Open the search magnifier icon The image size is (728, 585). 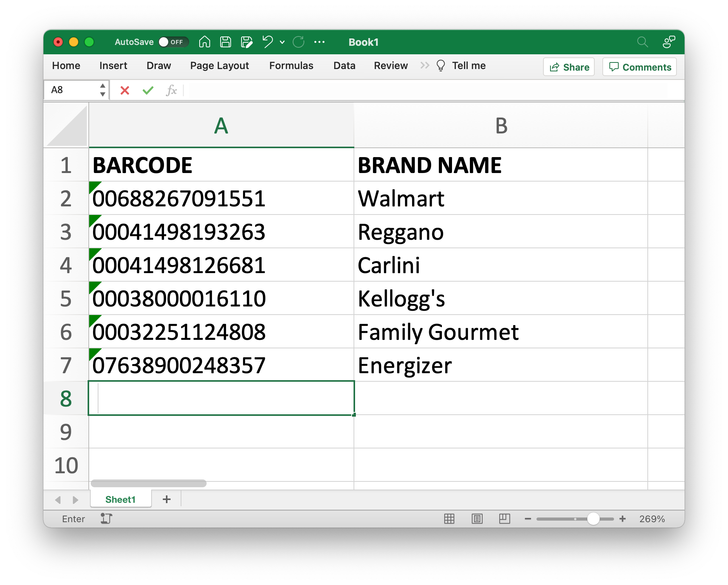click(x=642, y=42)
